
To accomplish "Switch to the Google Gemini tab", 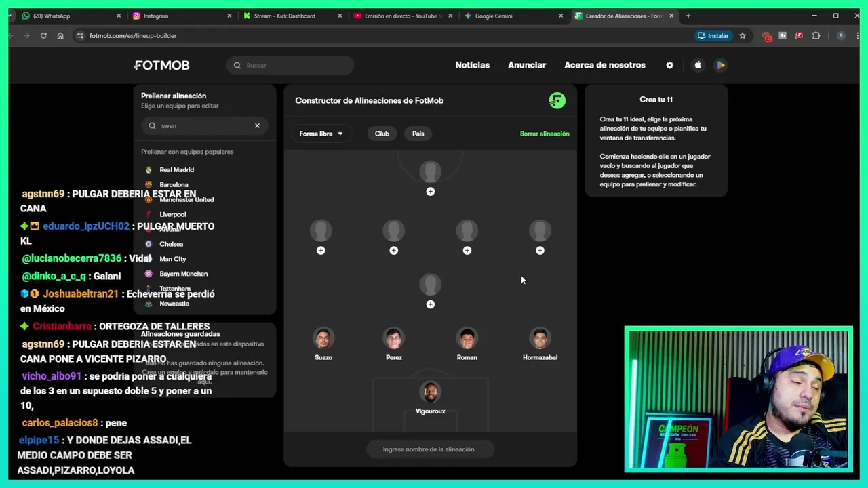I will (512, 16).
